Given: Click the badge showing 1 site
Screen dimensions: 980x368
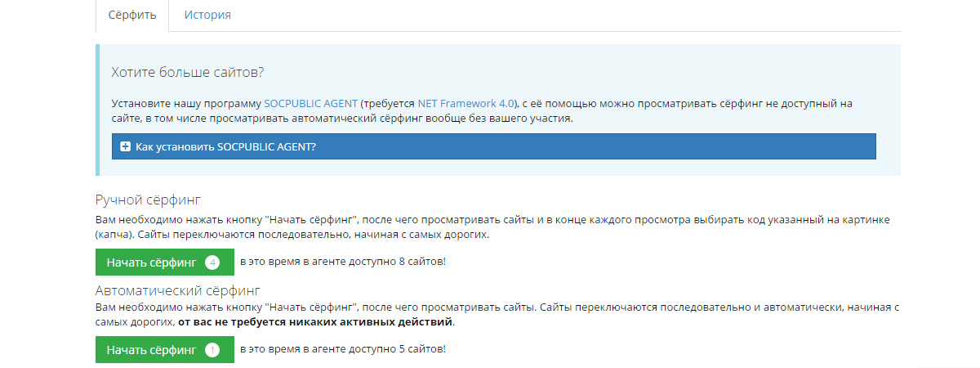Looking at the screenshot, I should (x=212, y=350).
